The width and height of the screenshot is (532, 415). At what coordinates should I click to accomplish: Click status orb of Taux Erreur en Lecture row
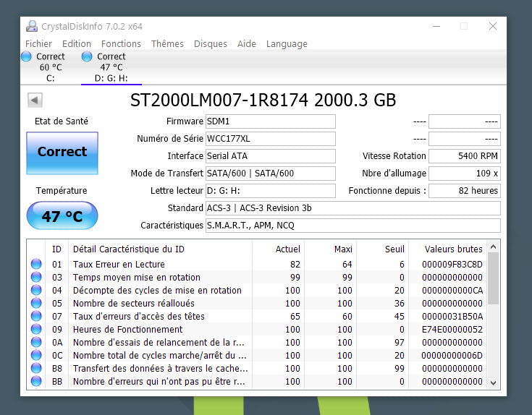(36, 264)
